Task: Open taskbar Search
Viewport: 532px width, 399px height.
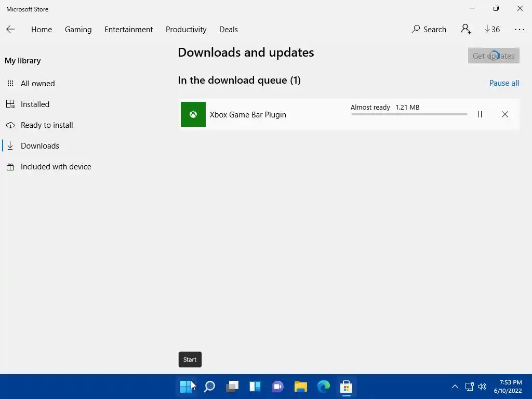Action: [x=209, y=387]
